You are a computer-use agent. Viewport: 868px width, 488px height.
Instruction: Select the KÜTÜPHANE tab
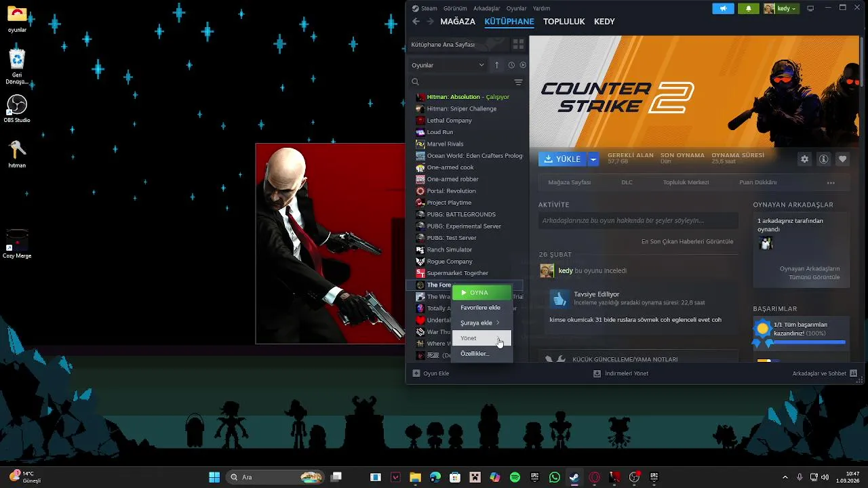tap(509, 22)
